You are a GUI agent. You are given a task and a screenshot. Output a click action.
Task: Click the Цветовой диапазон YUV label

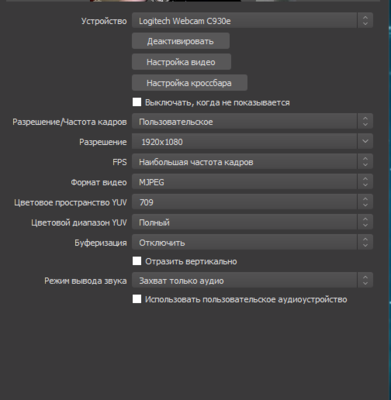(79, 223)
